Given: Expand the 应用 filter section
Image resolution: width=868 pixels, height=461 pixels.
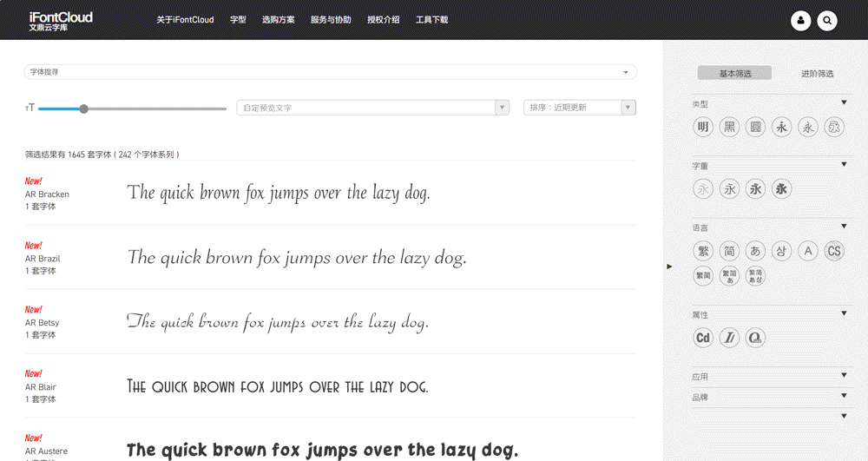Looking at the screenshot, I should [844, 375].
